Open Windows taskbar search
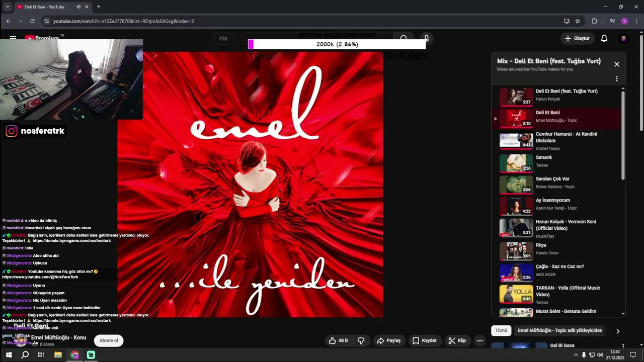Viewport: 644px width, 362px height. tap(25, 355)
